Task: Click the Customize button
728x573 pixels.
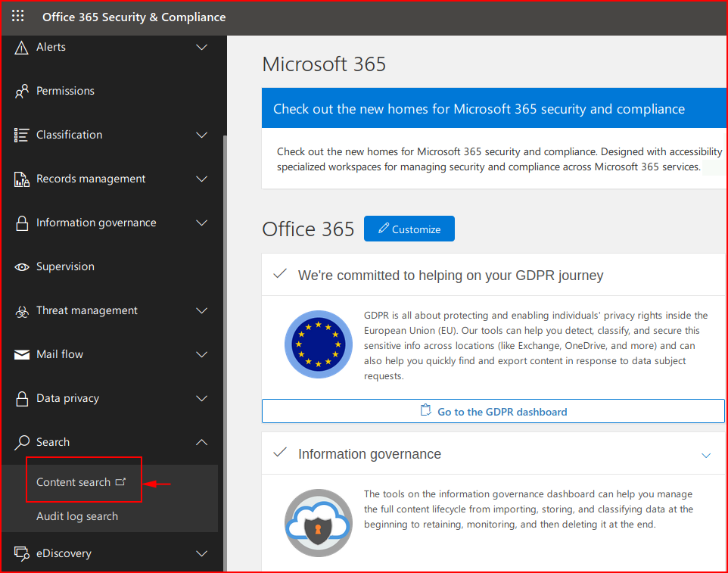Action: (409, 229)
